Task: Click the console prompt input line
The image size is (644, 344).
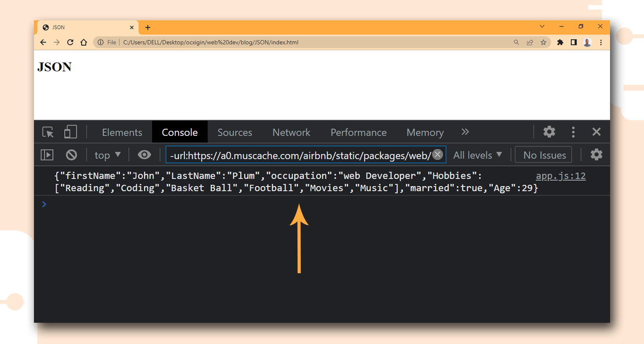Action: (322, 204)
